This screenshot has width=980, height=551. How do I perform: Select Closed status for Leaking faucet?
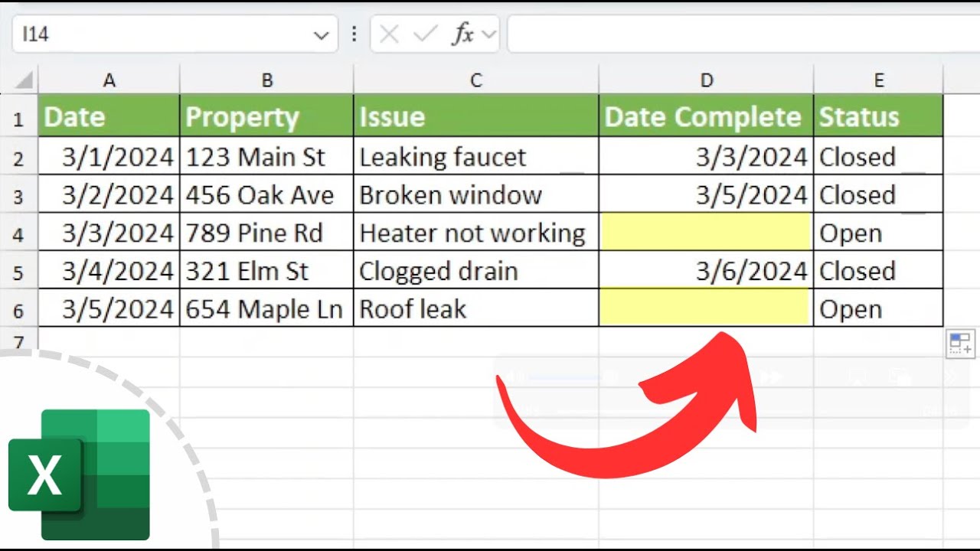click(x=878, y=157)
